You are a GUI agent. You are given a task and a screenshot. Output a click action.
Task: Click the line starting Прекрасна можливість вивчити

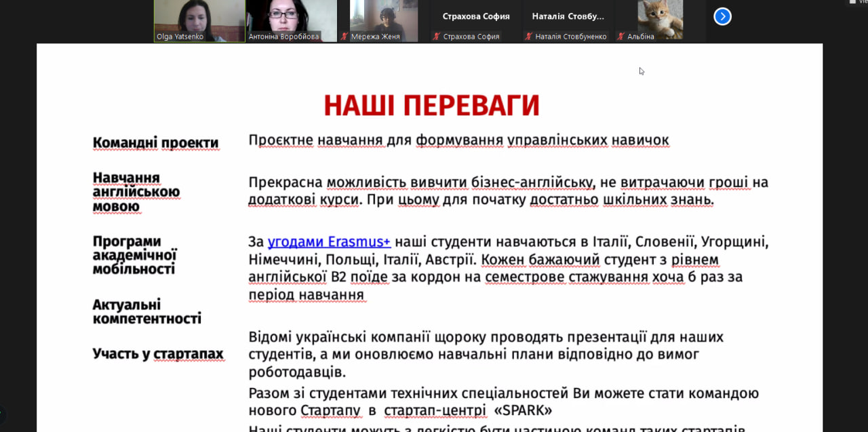point(508,182)
